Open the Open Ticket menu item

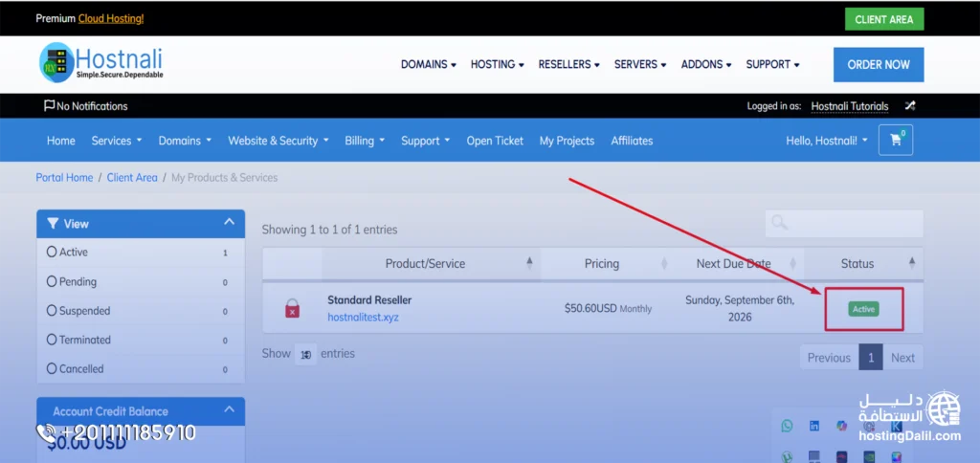tap(495, 141)
